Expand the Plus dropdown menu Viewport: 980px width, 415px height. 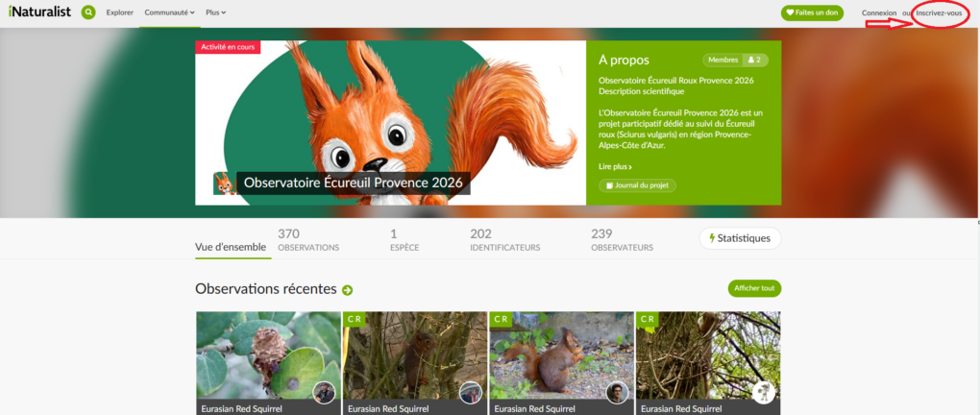[215, 12]
